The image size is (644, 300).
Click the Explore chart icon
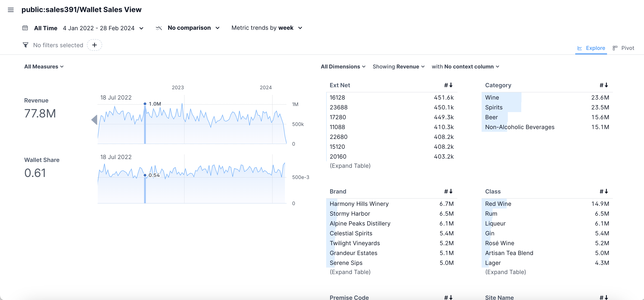point(579,48)
